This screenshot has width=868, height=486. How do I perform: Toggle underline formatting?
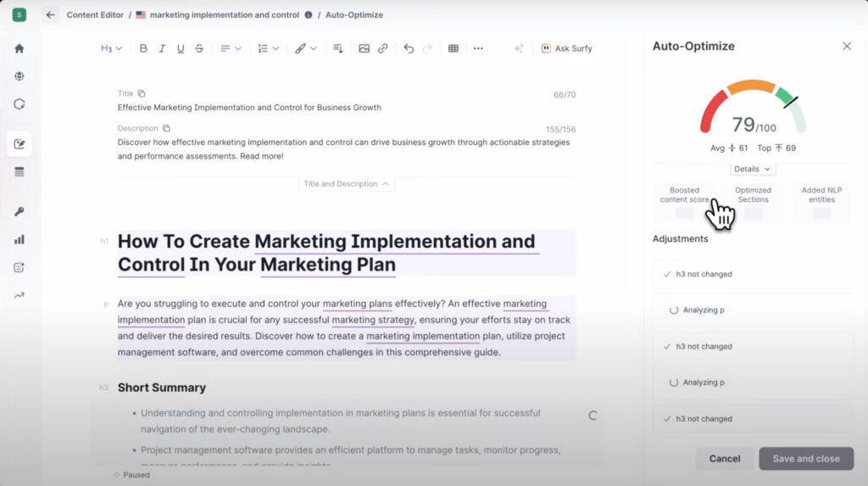click(181, 48)
